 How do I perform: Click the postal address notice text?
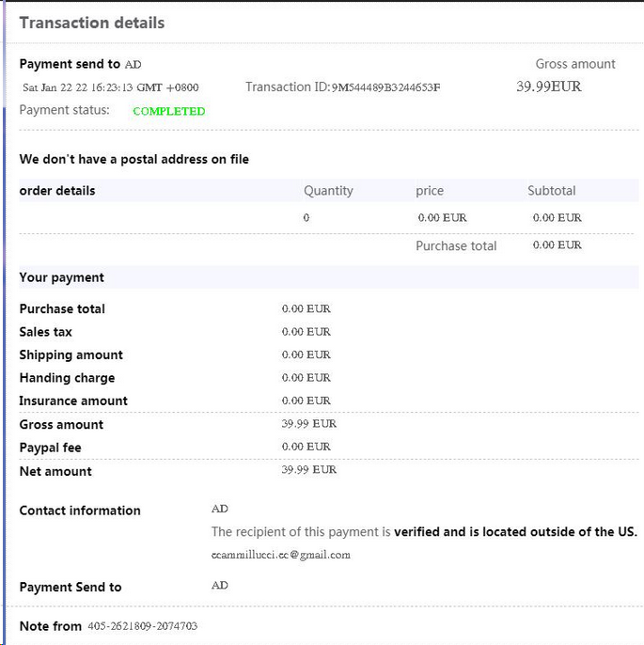134,159
